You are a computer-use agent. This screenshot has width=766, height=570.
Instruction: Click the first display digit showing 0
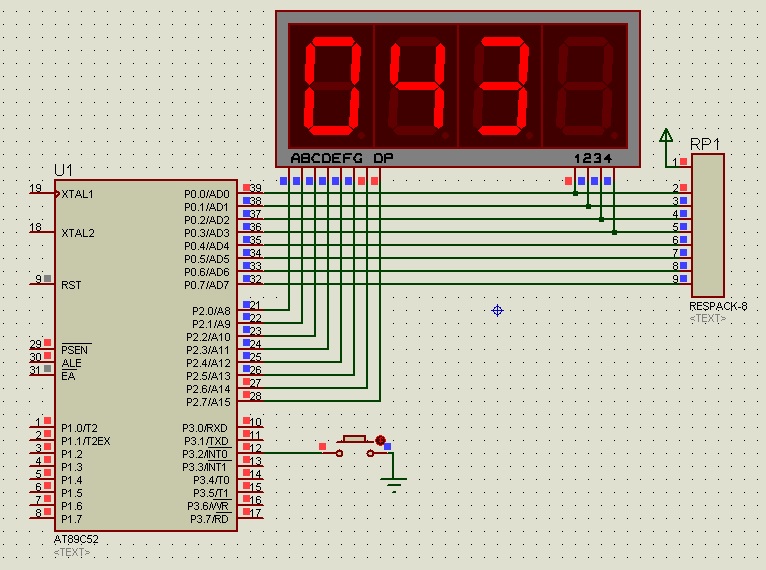[333, 86]
